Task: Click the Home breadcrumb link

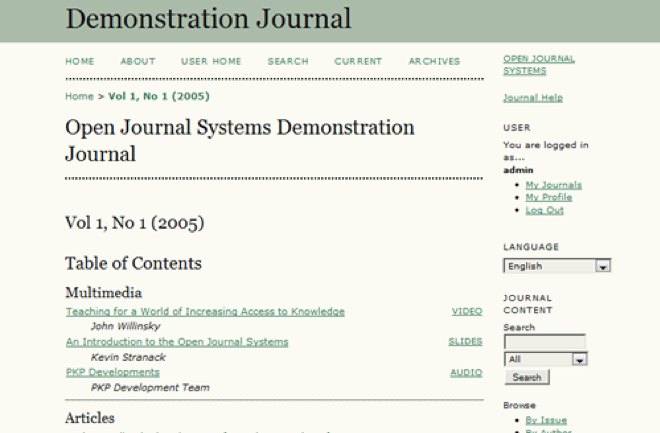Action: (x=79, y=97)
